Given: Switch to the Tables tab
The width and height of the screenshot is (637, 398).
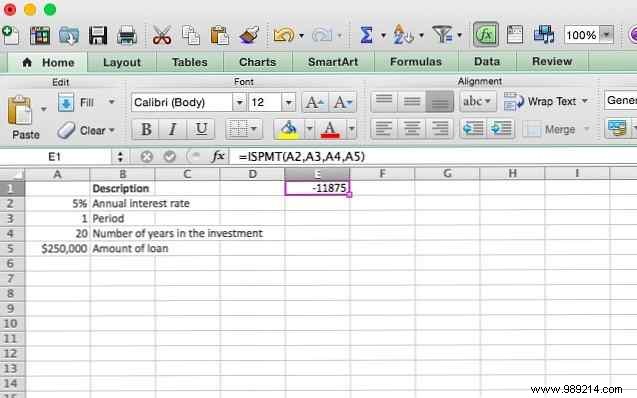Looking at the screenshot, I should tap(189, 63).
